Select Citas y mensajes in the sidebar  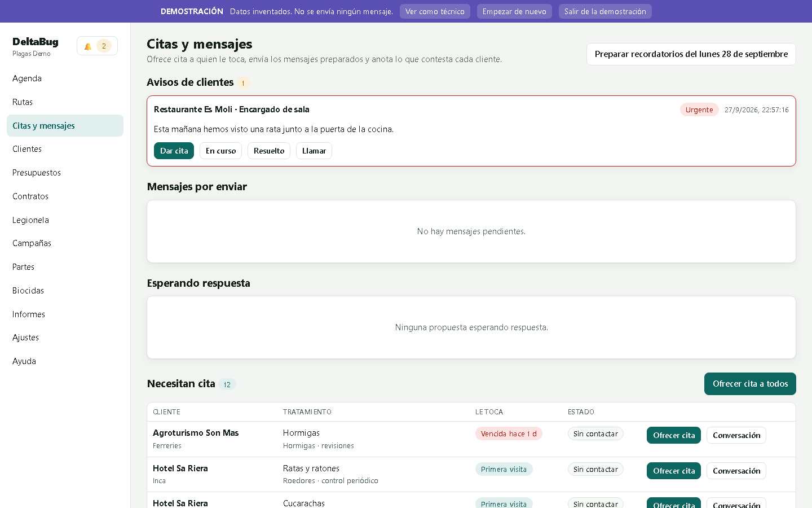pos(65,126)
